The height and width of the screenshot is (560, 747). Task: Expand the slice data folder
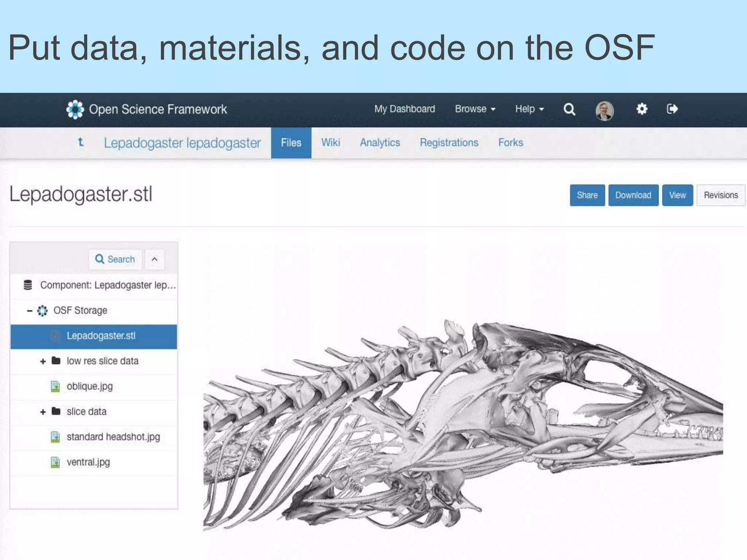(43, 412)
